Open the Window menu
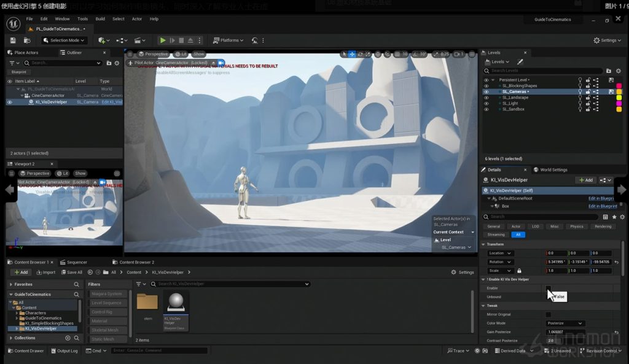 click(x=62, y=19)
